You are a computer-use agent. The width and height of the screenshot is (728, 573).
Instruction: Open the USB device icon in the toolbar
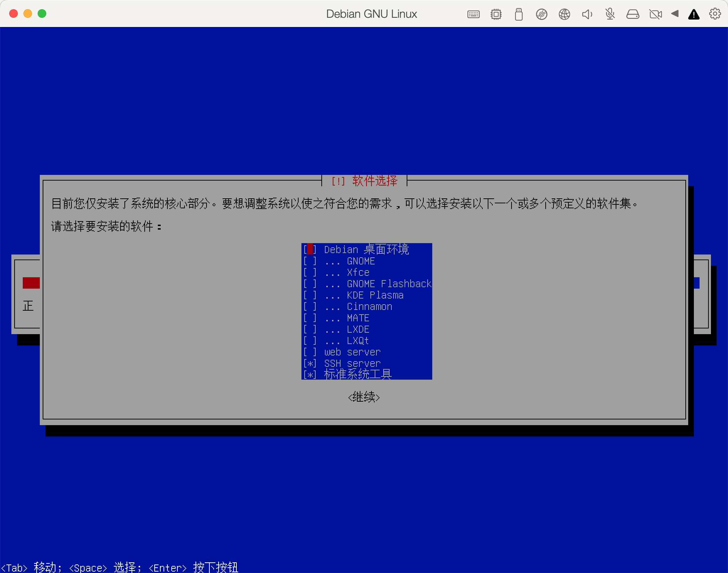(519, 14)
